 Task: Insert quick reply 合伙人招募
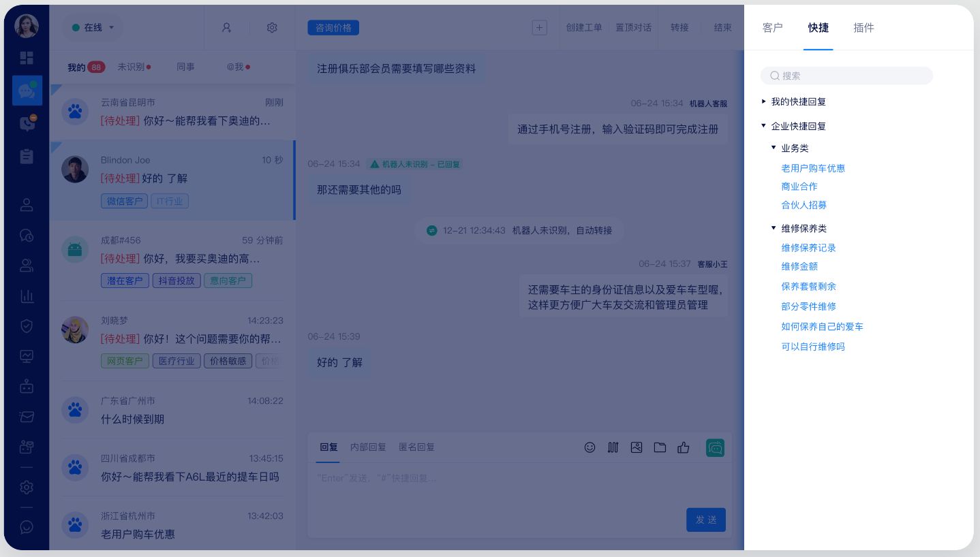click(804, 205)
